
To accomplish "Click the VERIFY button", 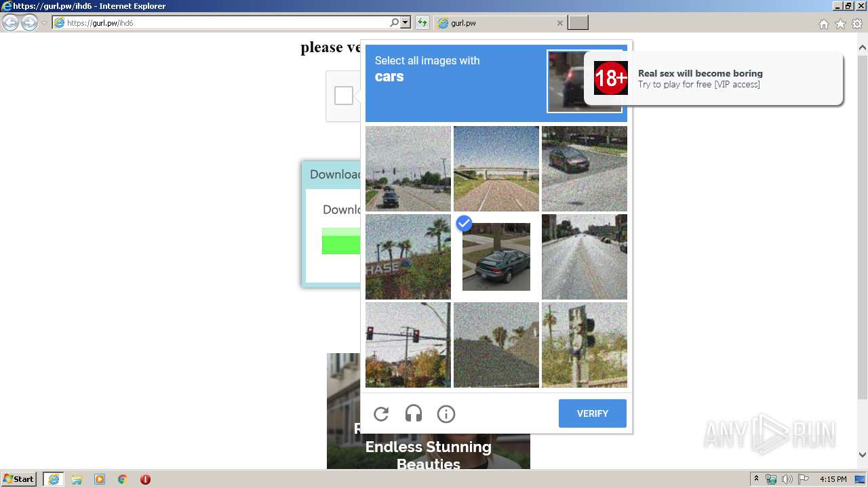I will click(x=592, y=413).
